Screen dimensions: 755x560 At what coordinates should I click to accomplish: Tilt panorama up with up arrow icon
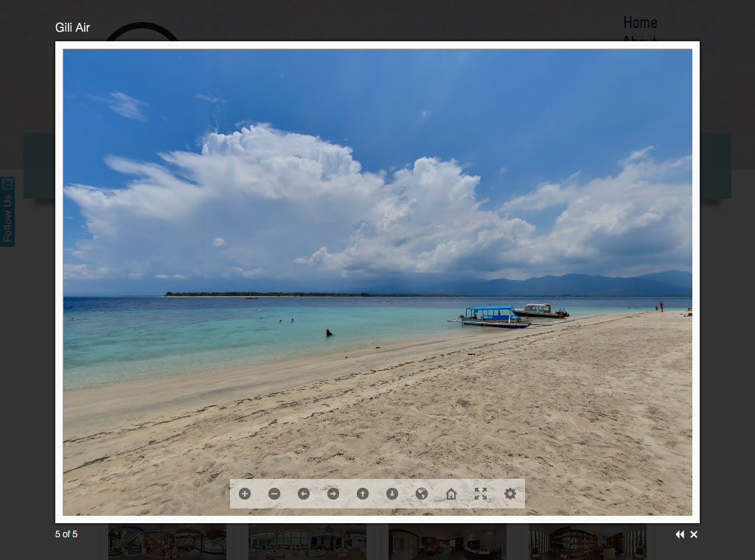click(x=363, y=494)
